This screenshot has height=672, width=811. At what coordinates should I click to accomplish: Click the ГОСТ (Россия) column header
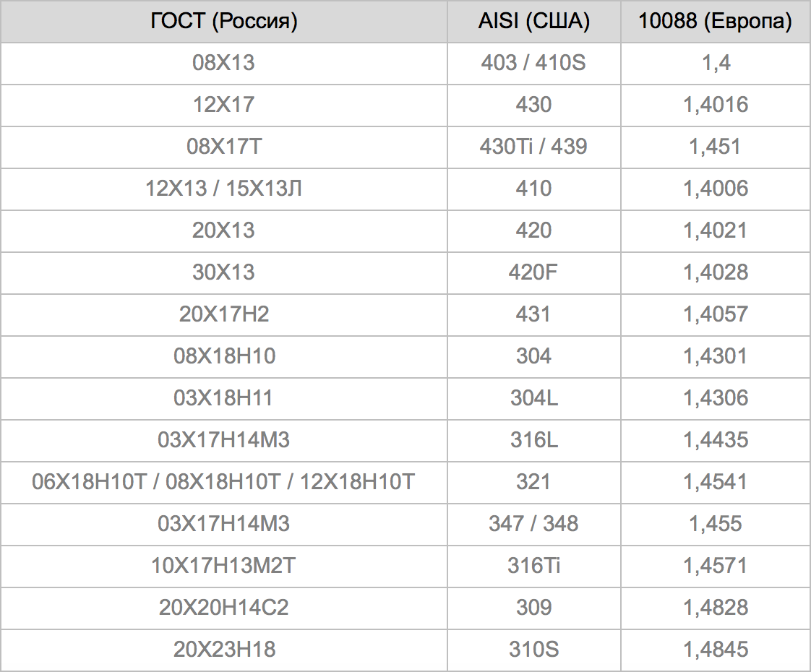click(x=224, y=21)
